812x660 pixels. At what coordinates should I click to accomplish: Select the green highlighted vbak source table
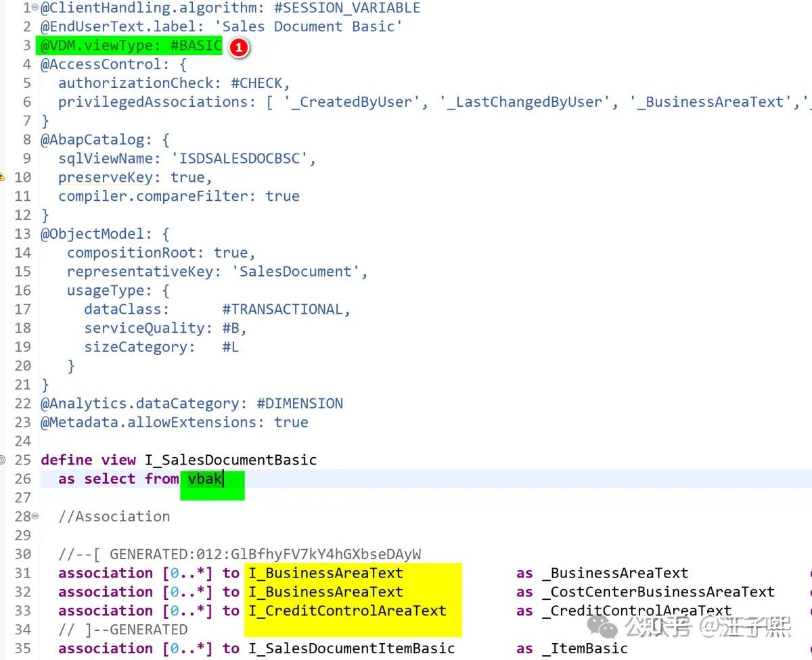(x=204, y=479)
